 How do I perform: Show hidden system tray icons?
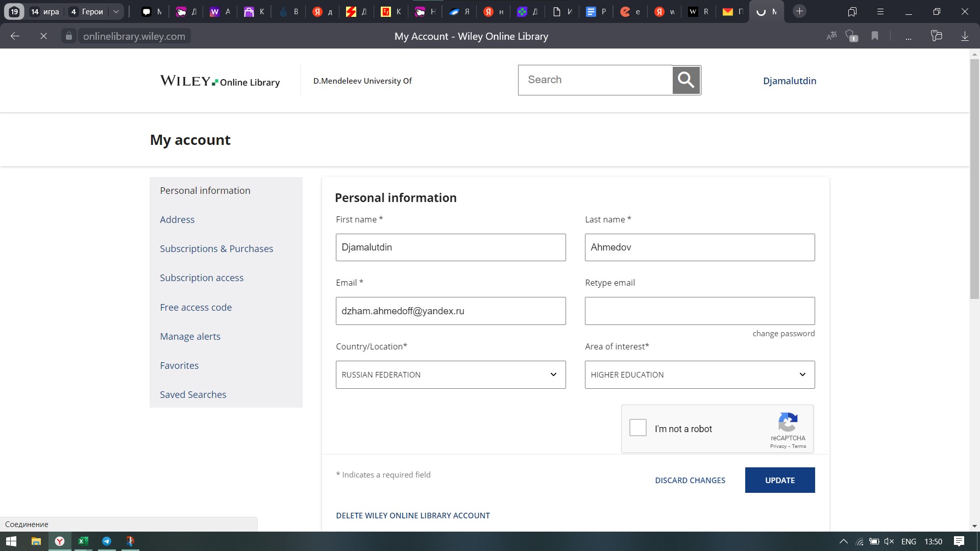[843, 541]
